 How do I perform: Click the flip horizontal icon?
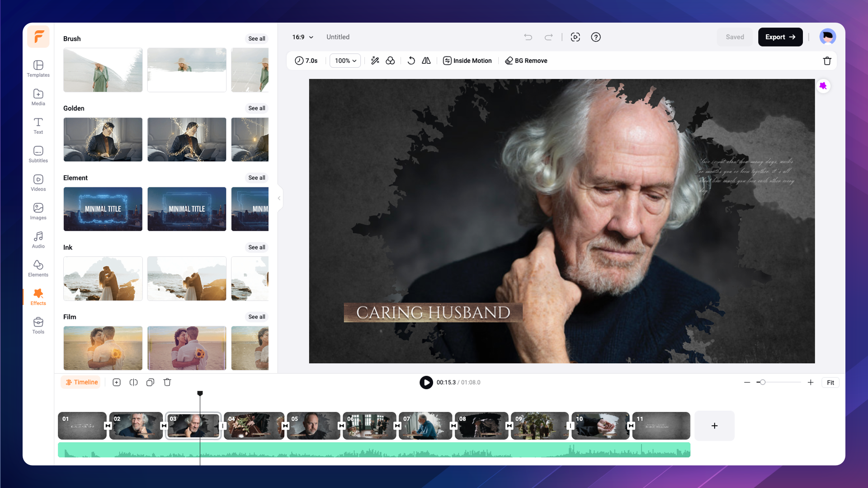click(426, 61)
